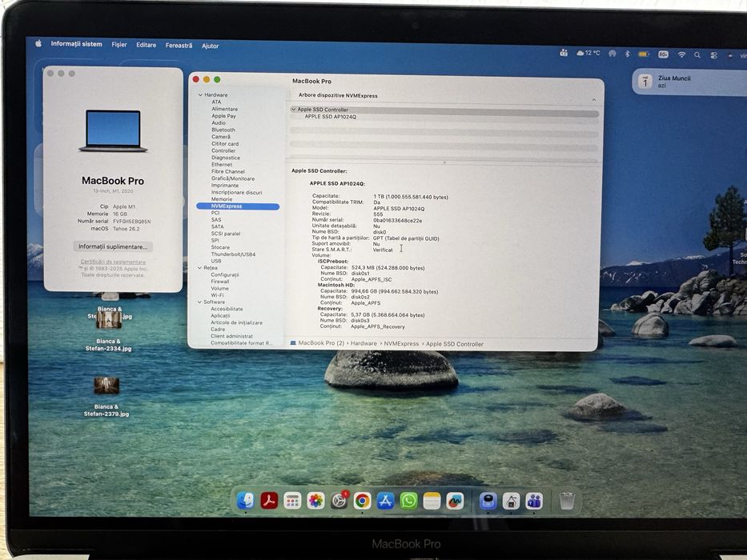Click the dark dock icon with red badge

[x=339, y=501]
